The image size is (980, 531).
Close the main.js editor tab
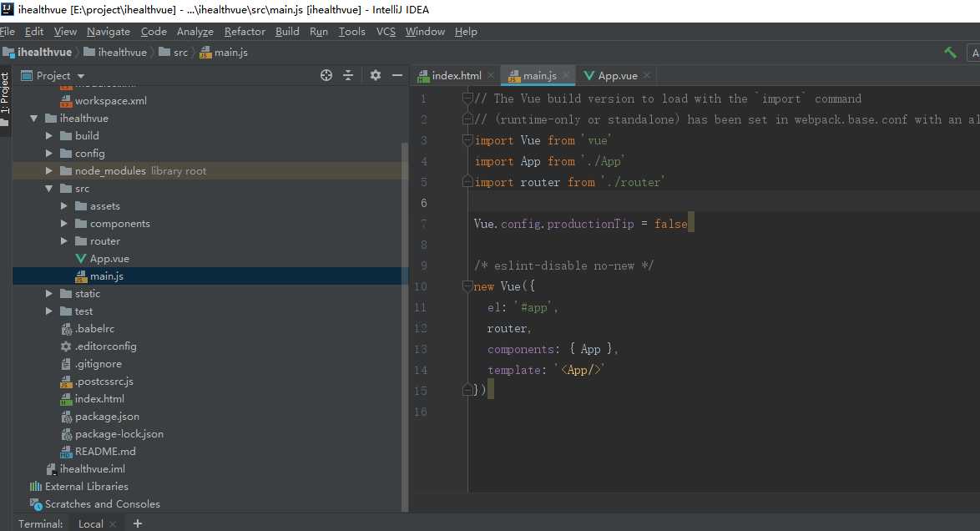click(x=566, y=76)
